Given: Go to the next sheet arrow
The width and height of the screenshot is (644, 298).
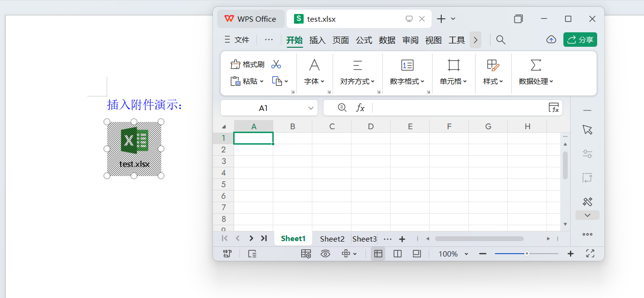Looking at the screenshot, I should pyautogui.click(x=251, y=238).
